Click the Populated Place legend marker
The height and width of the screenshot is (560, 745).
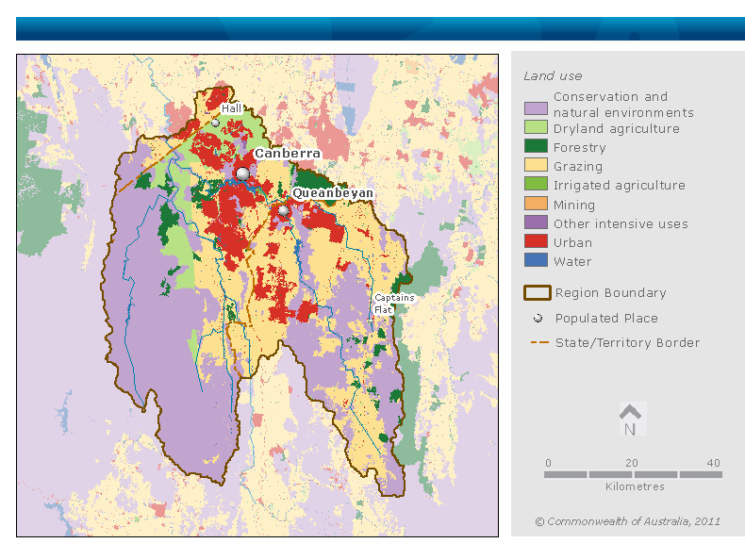tap(538, 319)
